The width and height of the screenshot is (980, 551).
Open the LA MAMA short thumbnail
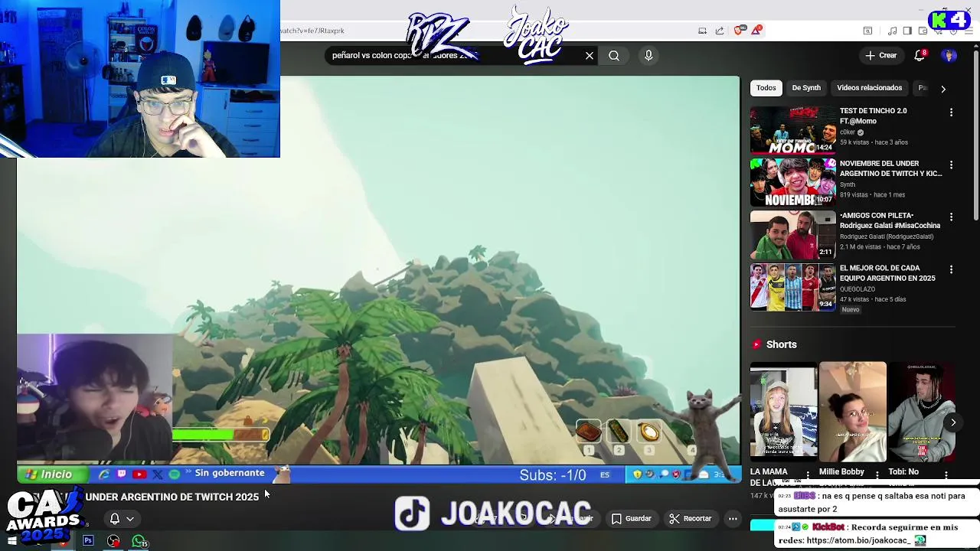pyautogui.click(x=783, y=412)
